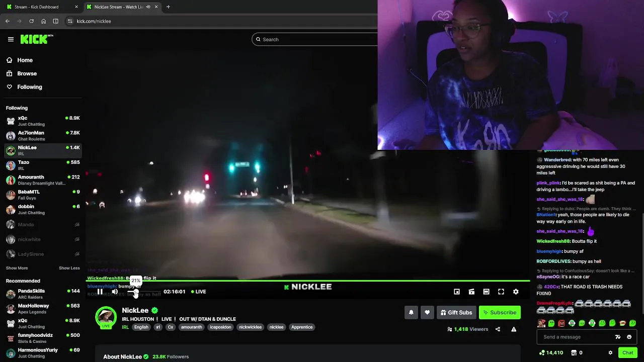Open Ac7ionMan channel in Following list
The image size is (644, 362).
[43, 136]
